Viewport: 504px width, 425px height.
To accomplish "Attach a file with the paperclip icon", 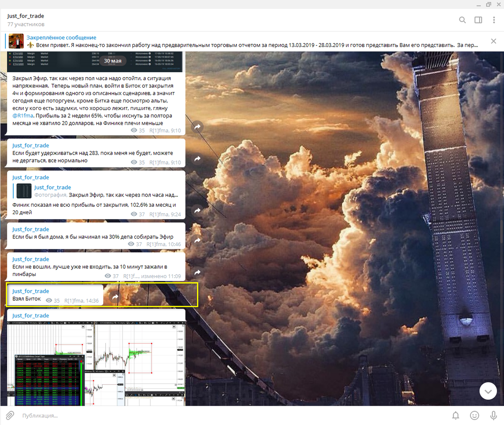I will [10, 415].
